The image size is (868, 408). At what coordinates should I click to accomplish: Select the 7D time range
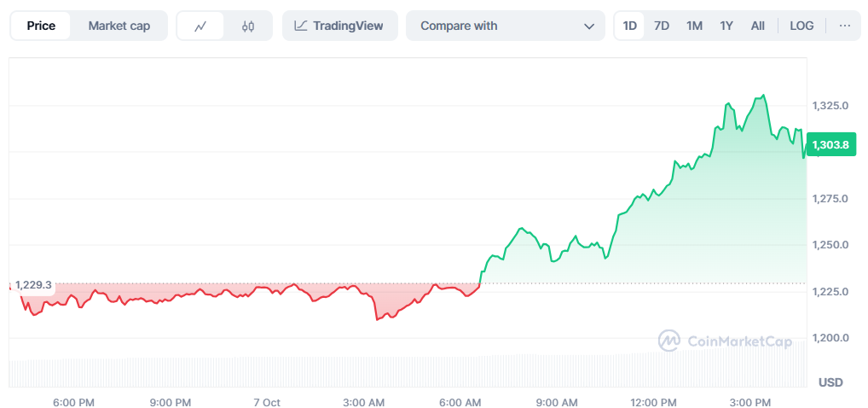click(x=662, y=26)
